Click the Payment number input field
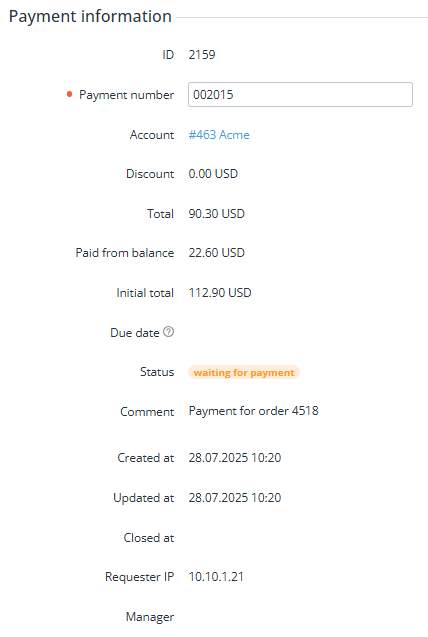The width and height of the screenshot is (428, 637). point(300,95)
